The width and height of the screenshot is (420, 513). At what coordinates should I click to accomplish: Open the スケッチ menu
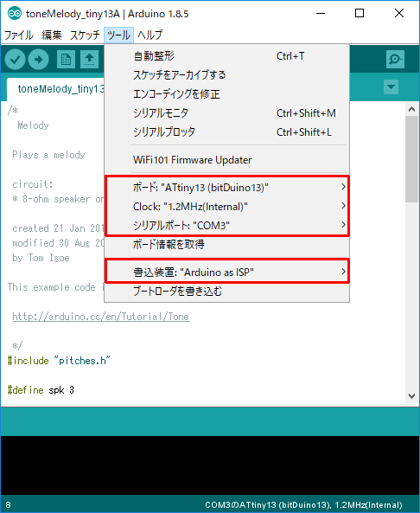click(x=85, y=35)
